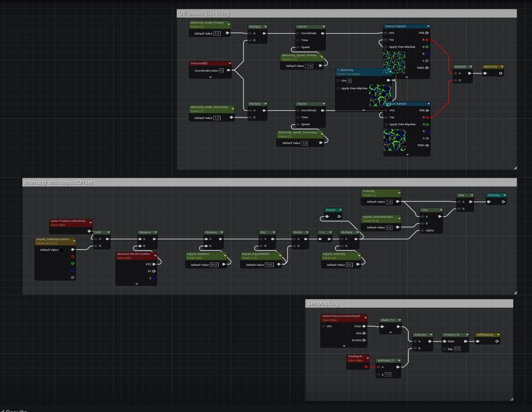Click the input pin of the Electricity output node
The width and height of the screenshot is (532, 412).
point(485,73)
